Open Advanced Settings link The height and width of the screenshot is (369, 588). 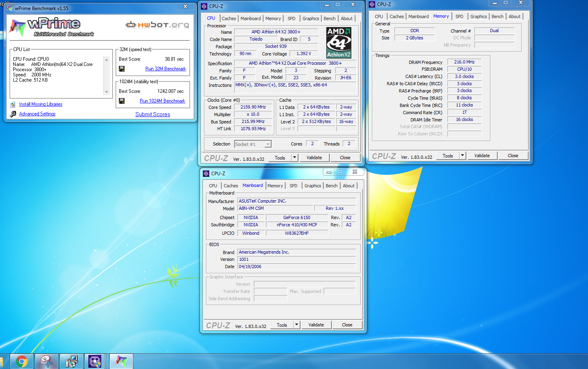pyautogui.click(x=37, y=114)
